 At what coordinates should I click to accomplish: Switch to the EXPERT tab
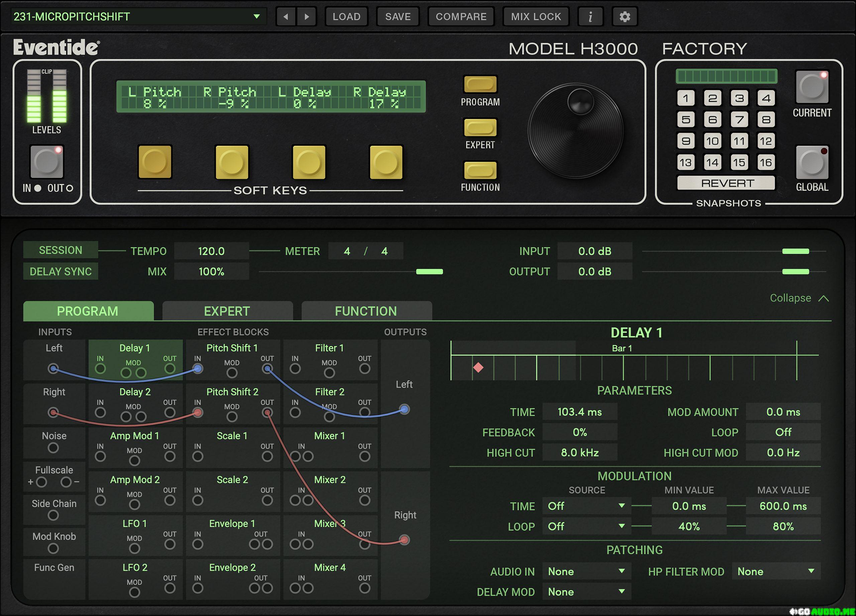227,311
